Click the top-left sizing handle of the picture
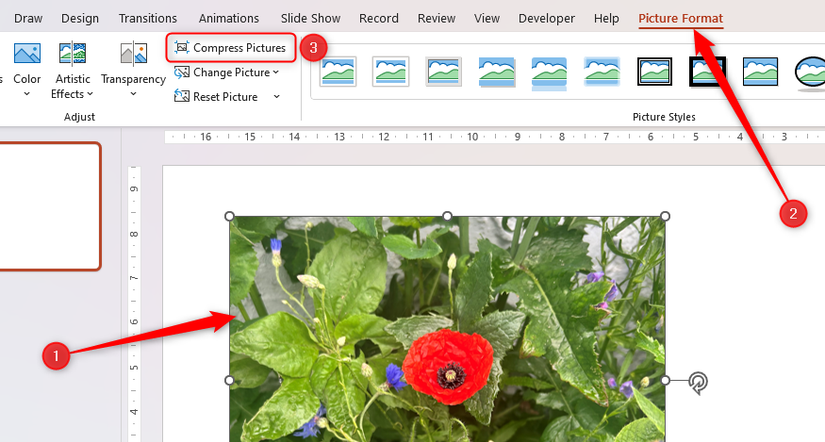Screen dimensions: 825x442 229,216
